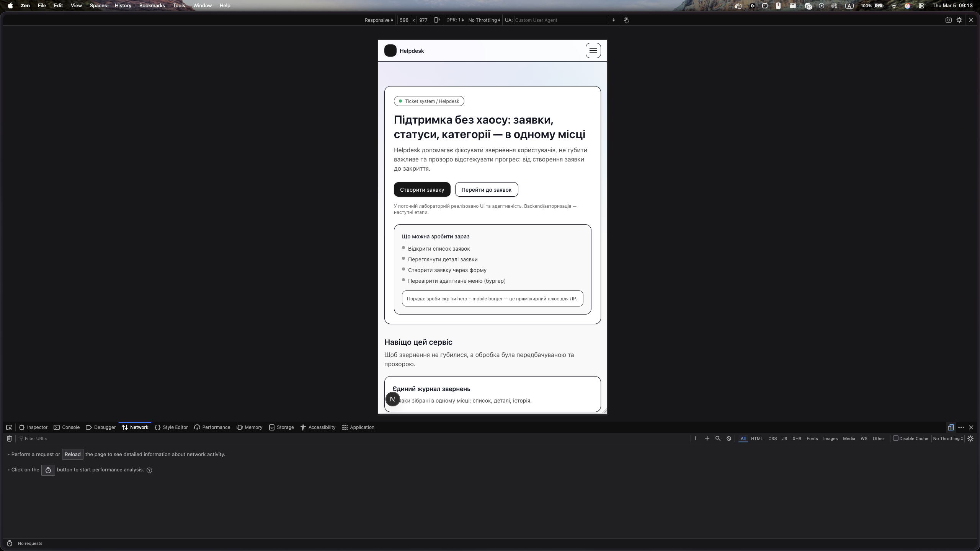Open the Apple menu
Screen dimensions: 980x551
pos(10,6)
